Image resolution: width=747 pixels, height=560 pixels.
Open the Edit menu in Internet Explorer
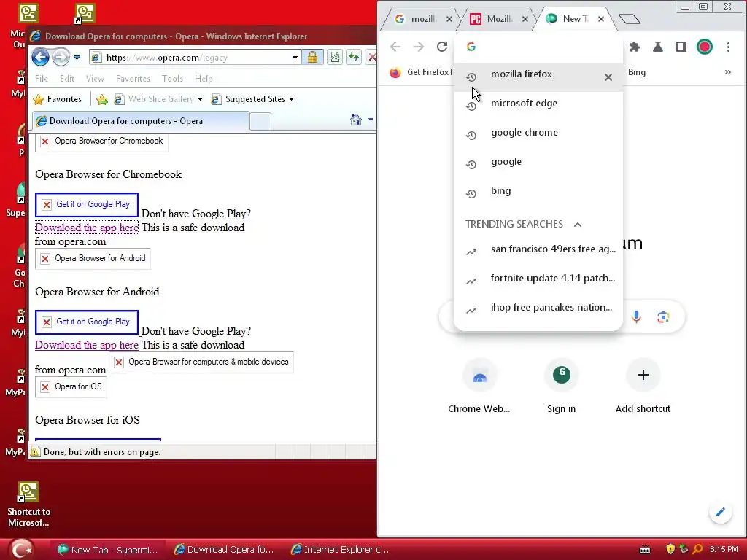66,79
